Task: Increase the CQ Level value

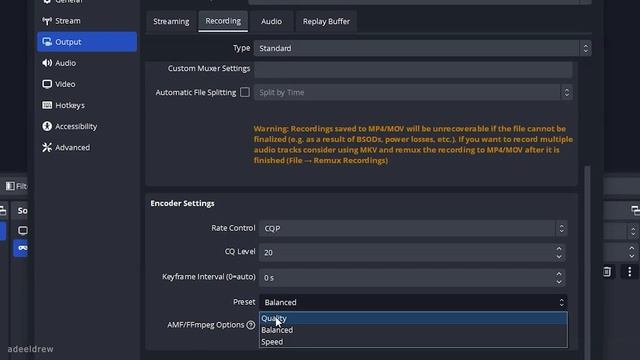Action: point(559,248)
